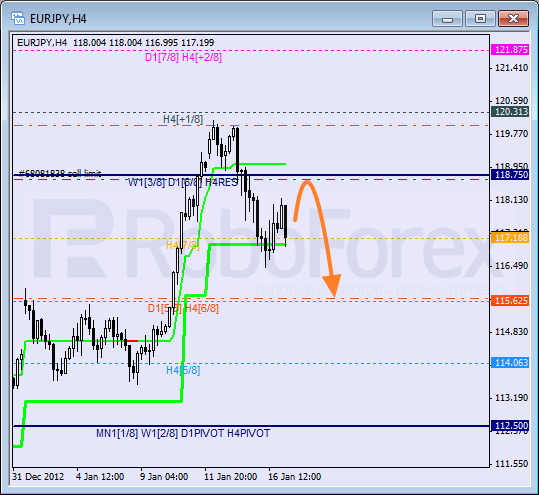Viewport: 539px width, 495px height.
Task: Click the 118.950 price scale value
Action: pos(511,166)
